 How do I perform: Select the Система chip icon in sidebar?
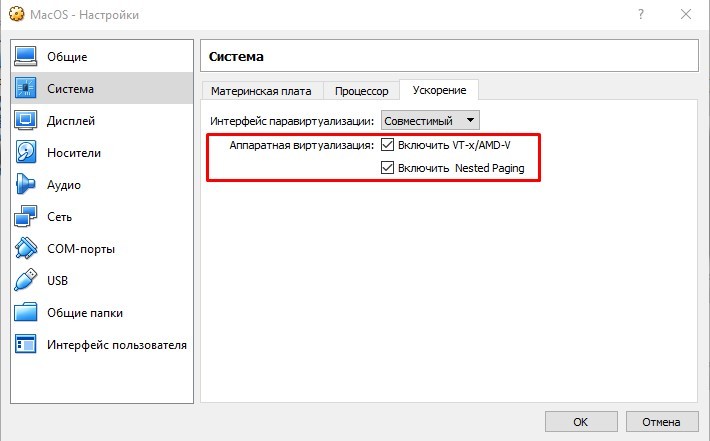pyautogui.click(x=26, y=89)
